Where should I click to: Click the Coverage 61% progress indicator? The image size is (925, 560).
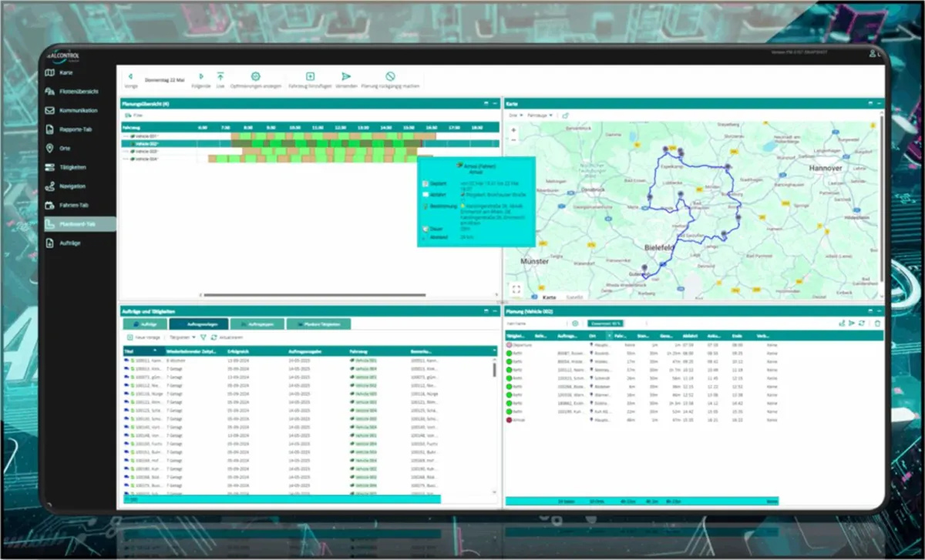(604, 324)
